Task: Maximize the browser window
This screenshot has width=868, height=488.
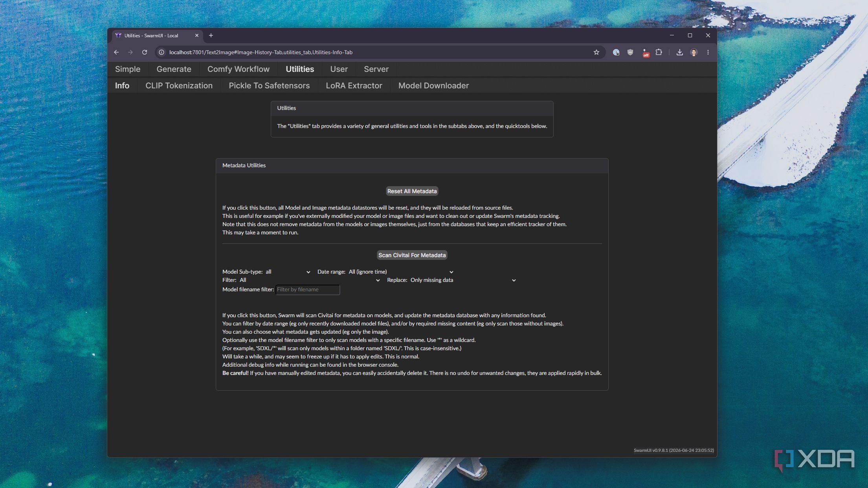Action: 690,35
